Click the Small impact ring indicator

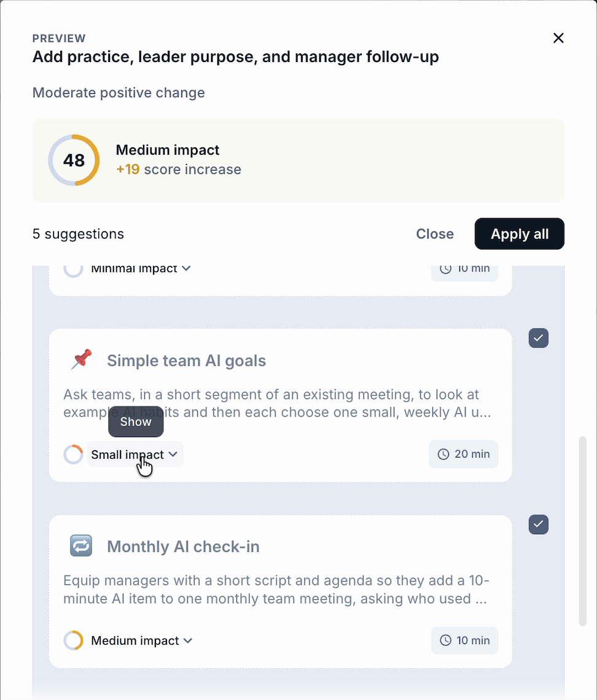pyautogui.click(x=73, y=454)
